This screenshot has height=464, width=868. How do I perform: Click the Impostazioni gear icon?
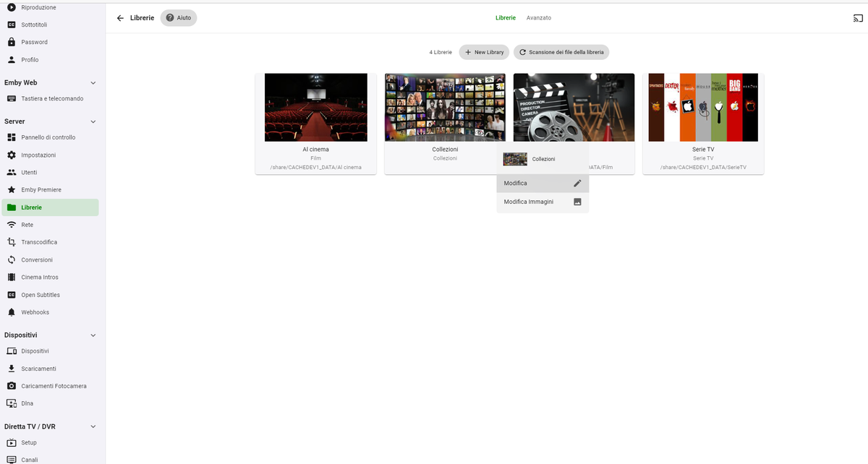(12, 155)
